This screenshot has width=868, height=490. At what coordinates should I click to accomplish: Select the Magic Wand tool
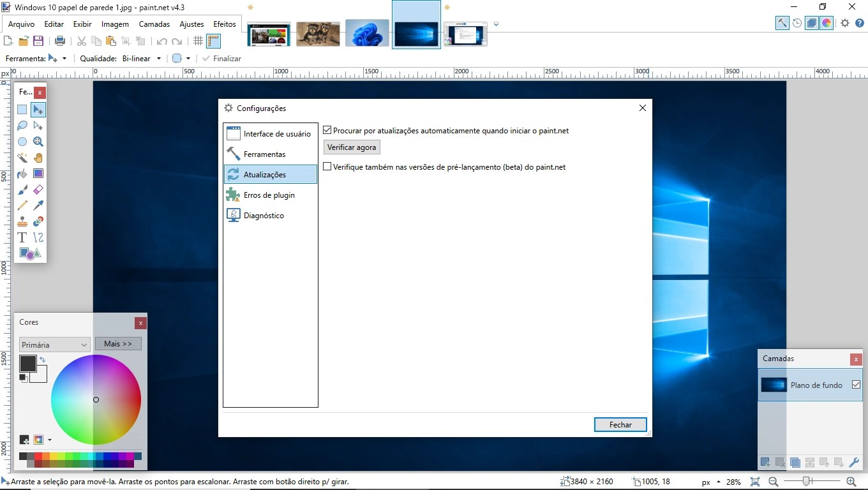[x=22, y=158]
